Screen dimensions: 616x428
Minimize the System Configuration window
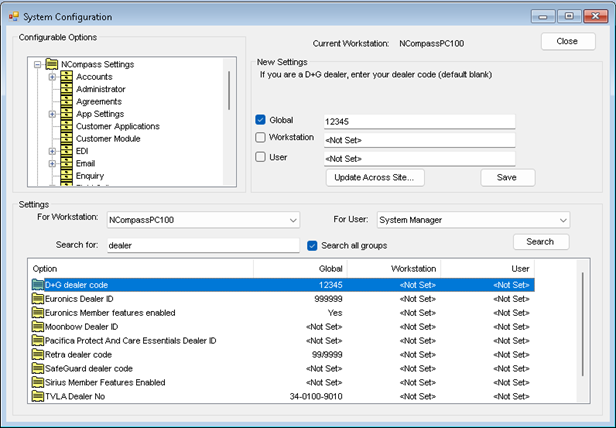tap(543, 16)
